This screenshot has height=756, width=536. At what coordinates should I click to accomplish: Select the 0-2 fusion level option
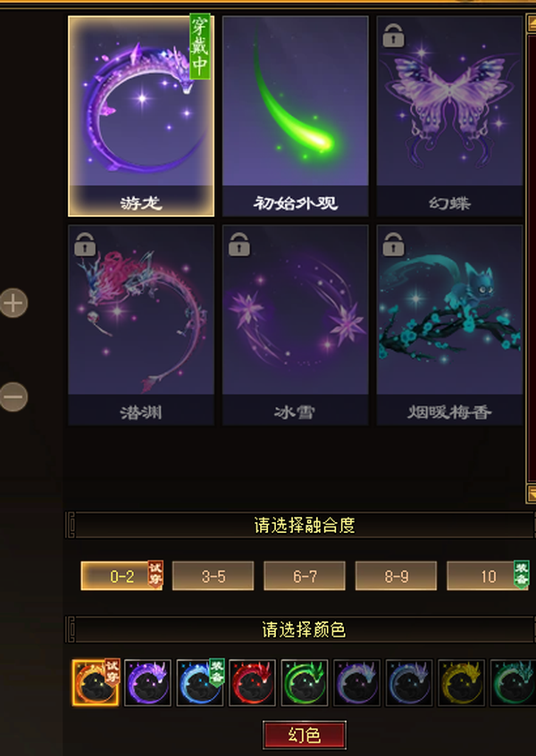click(122, 576)
